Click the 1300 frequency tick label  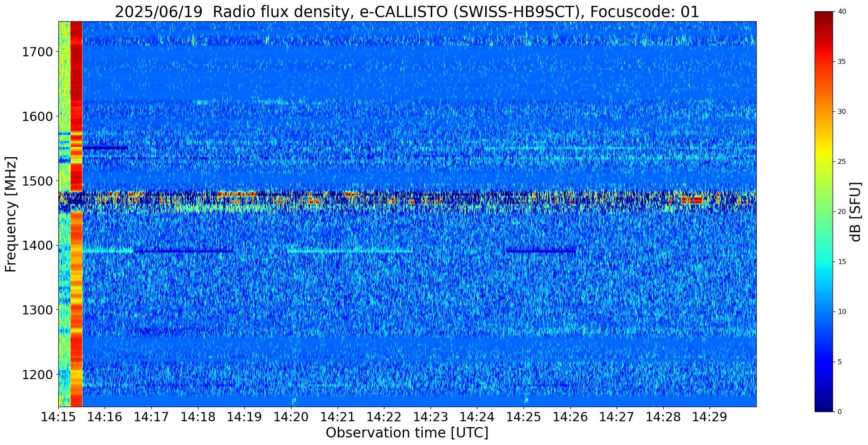(x=37, y=310)
